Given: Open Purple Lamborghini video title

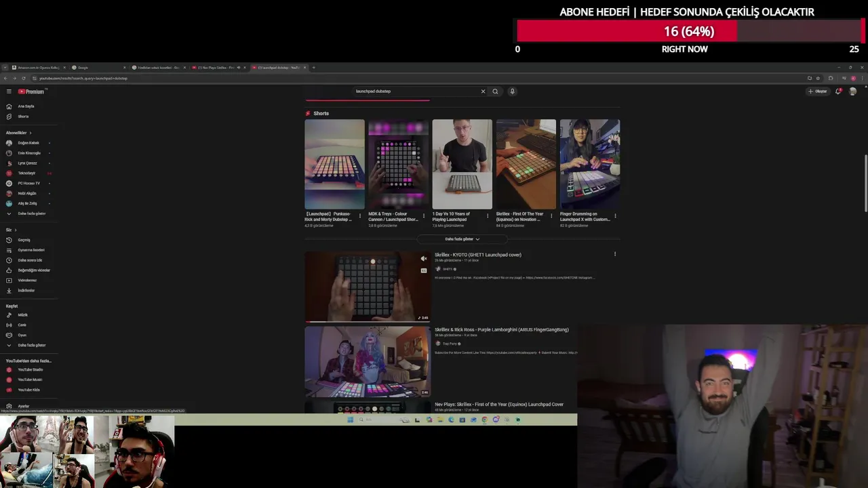Looking at the screenshot, I should click(502, 329).
